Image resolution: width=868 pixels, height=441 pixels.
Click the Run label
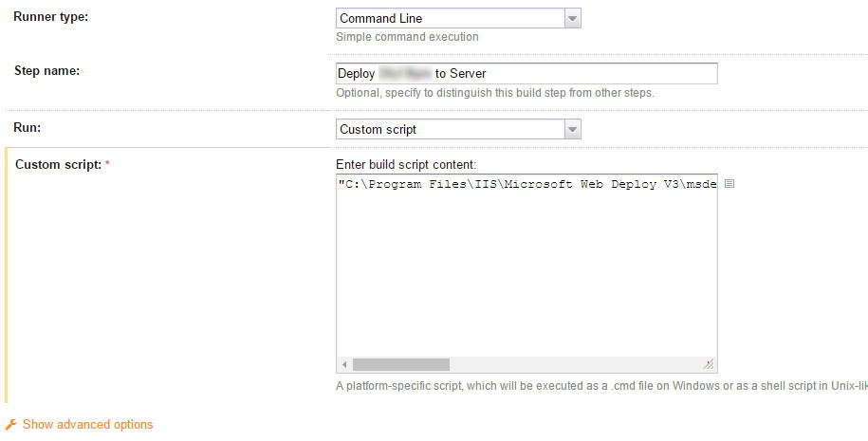tap(28, 127)
